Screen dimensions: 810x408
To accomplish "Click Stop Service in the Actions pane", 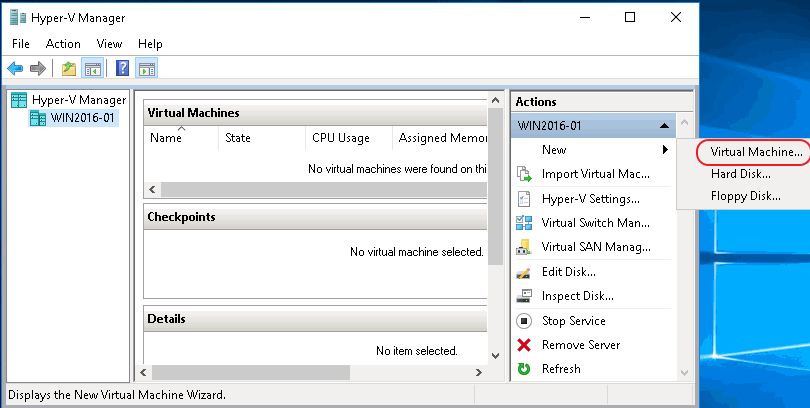I will coord(573,321).
